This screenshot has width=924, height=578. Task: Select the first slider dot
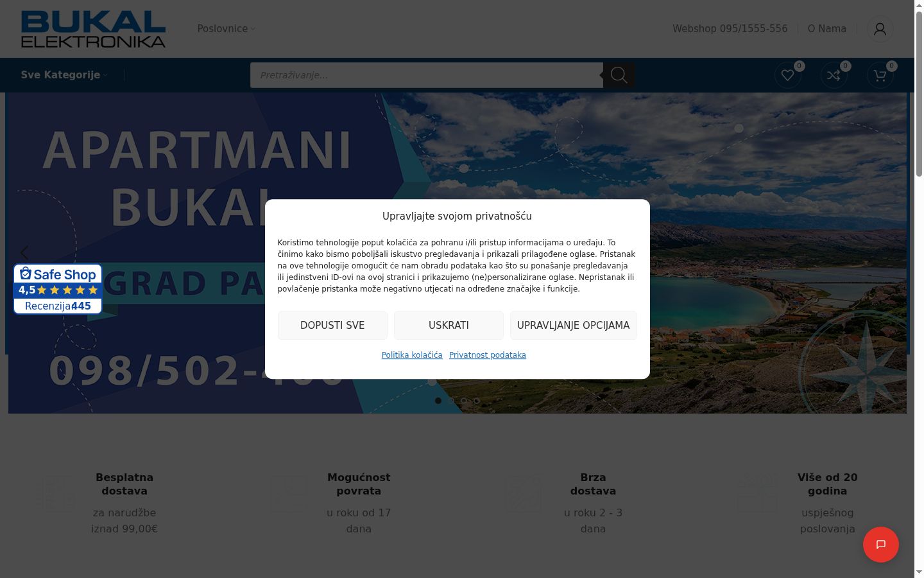point(438,401)
